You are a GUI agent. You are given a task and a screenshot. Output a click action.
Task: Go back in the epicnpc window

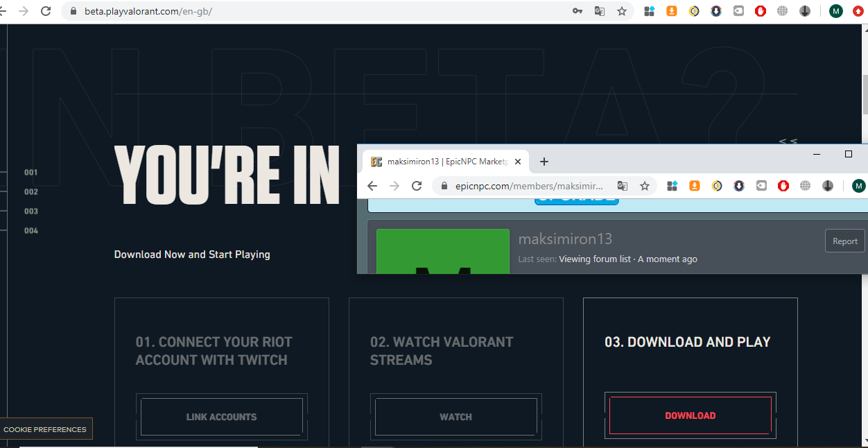point(372,186)
